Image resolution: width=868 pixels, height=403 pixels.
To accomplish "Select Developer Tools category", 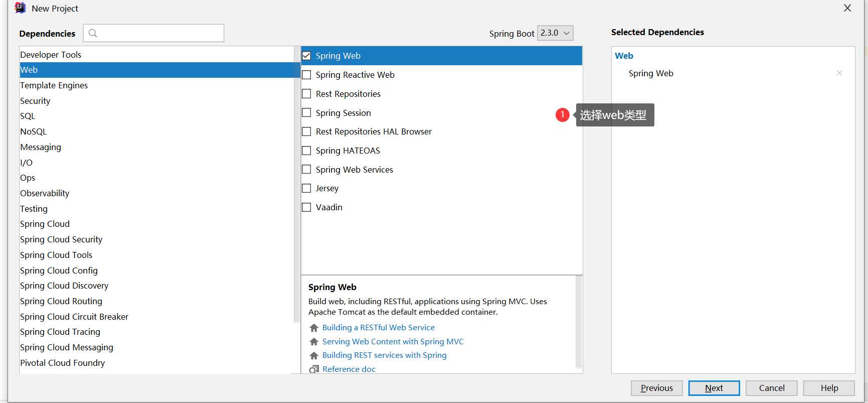I will click(x=156, y=55).
